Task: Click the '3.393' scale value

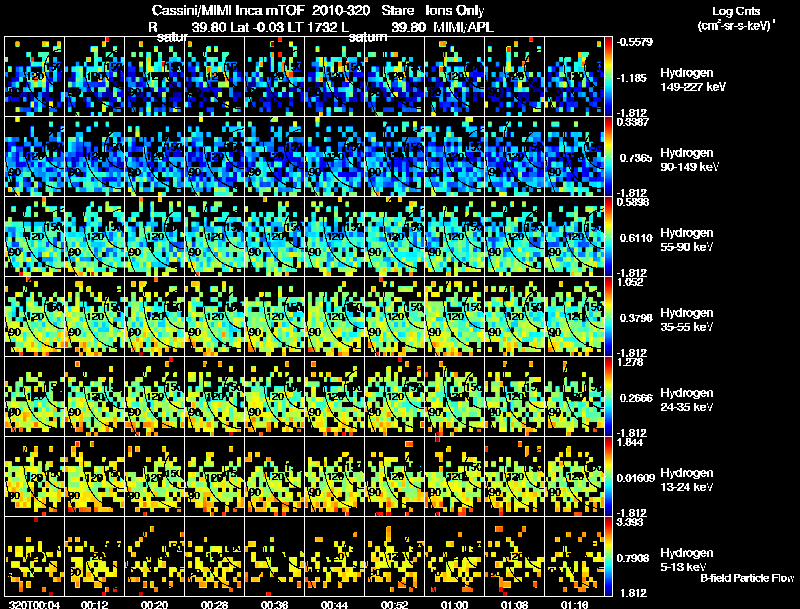Action: [630, 522]
